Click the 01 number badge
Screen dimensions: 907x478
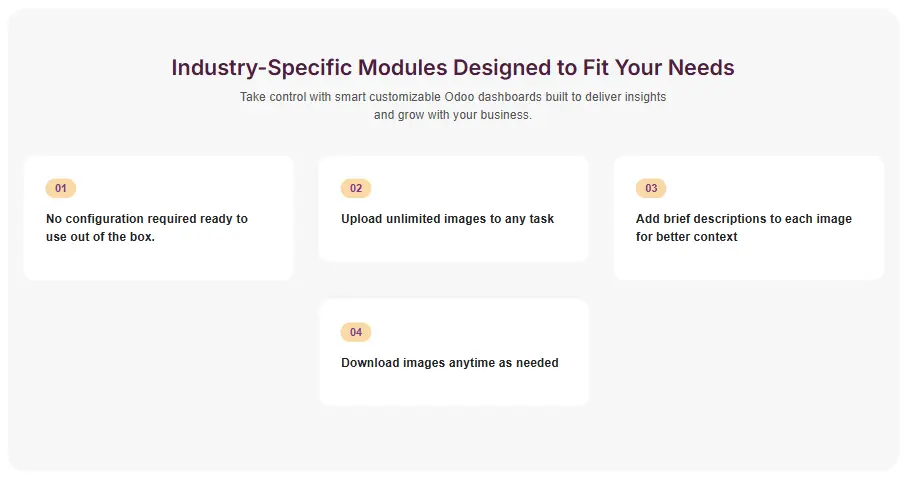pyautogui.click(x=61, y=188)
